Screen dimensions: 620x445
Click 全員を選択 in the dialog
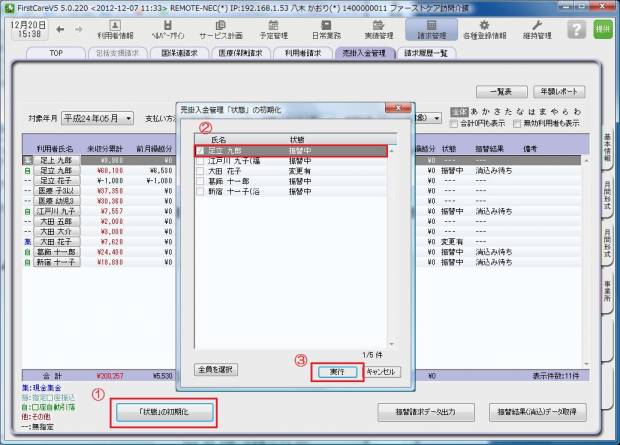pos(215,370)
